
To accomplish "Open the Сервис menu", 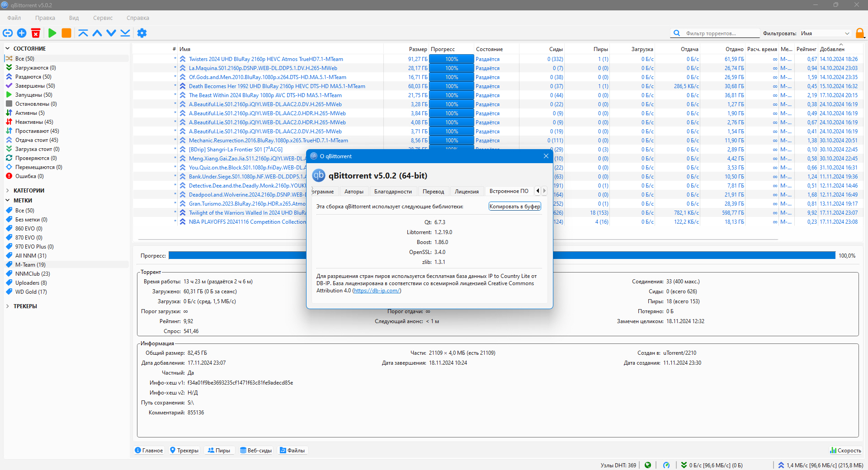I will click(x=103, y=18).
